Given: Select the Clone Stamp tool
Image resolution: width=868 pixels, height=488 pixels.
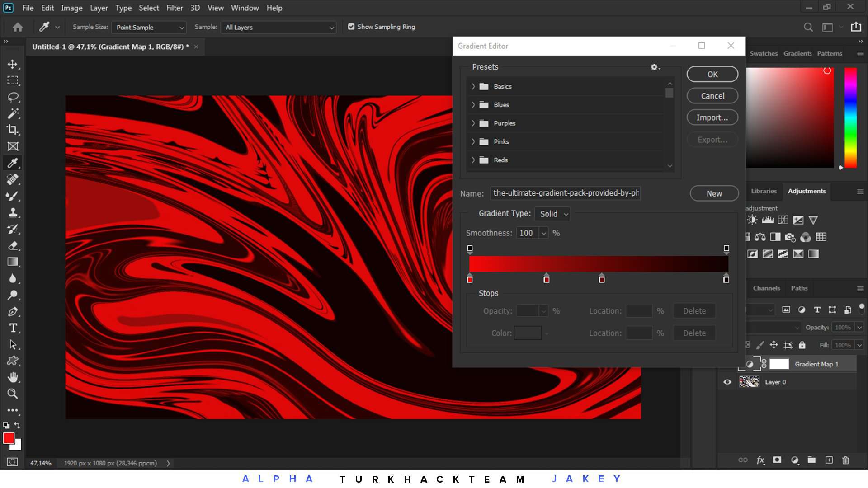Looking at the screenshot, I should coord(13,212).
